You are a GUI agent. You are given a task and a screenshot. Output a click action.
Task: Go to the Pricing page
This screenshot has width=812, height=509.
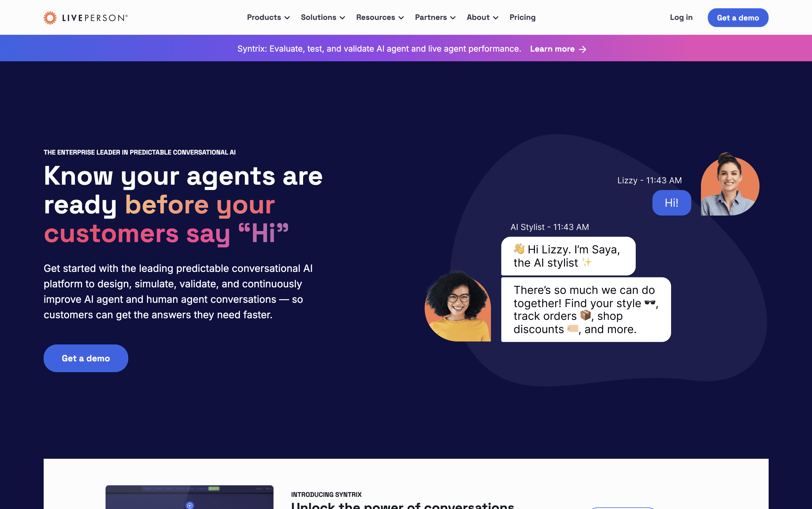pyautogui.click(x=522, y=17)
